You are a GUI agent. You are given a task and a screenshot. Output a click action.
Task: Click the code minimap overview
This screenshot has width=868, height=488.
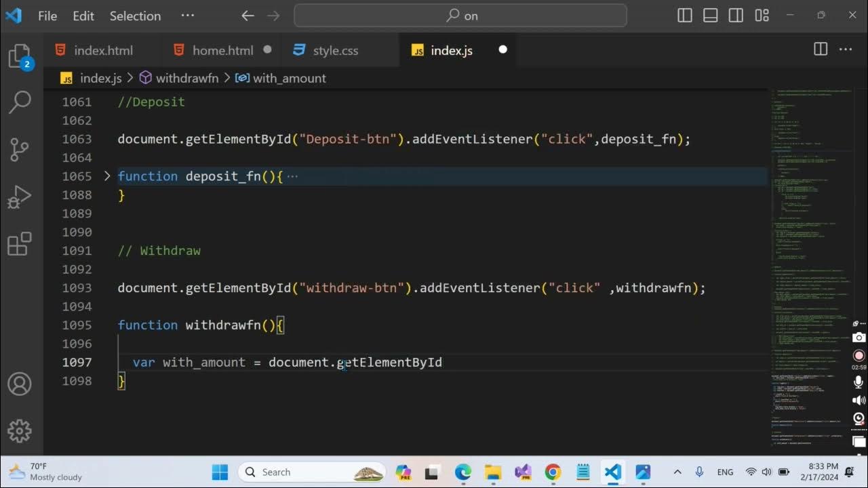[812, 271]
